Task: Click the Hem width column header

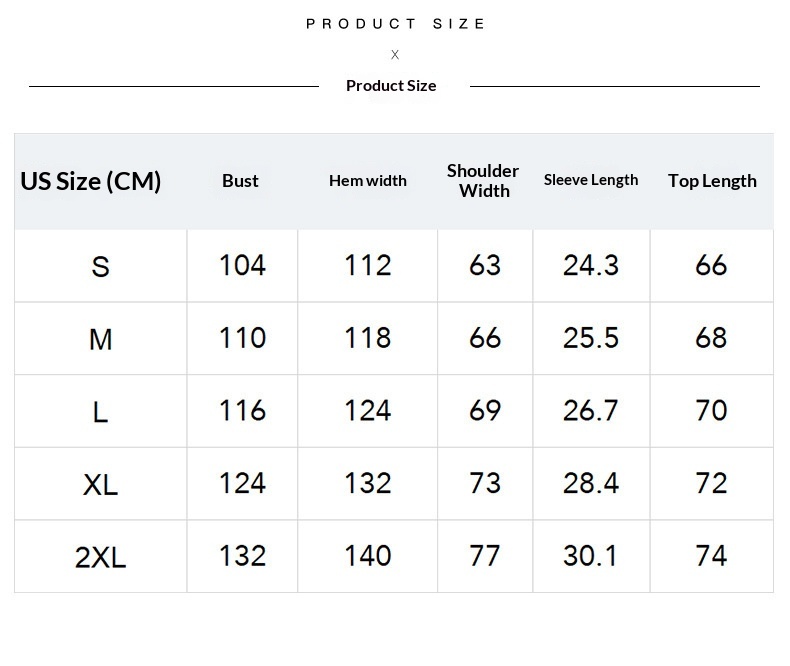Action: tap(368, 181)
